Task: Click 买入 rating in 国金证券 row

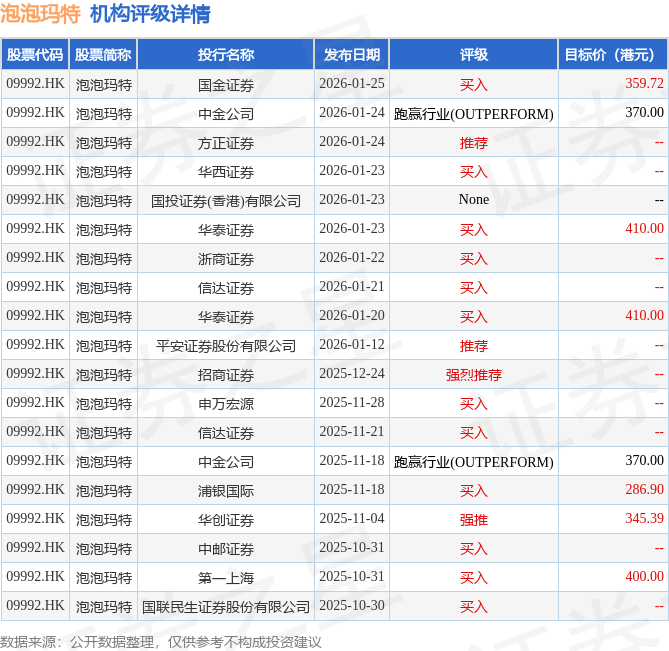Action: (x=474, y=84)
